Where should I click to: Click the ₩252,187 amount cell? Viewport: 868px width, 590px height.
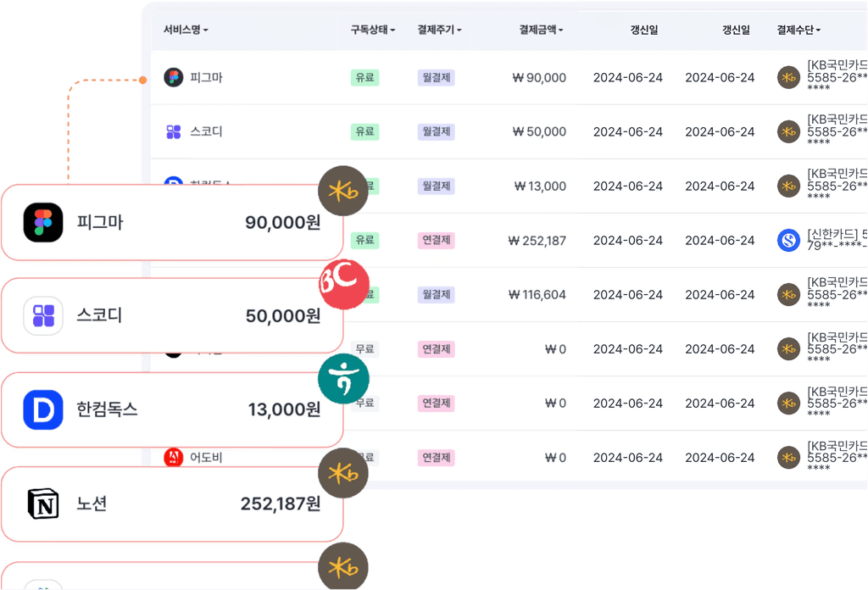[x=537, y=241]
